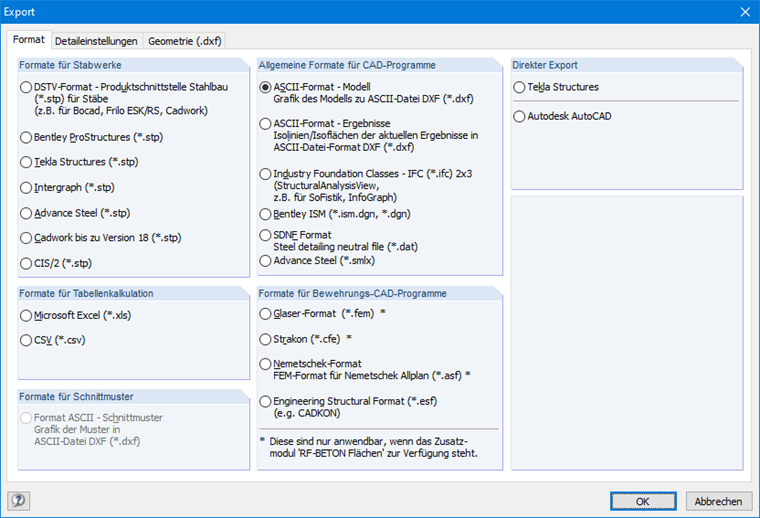Select Tekla Structures (*.stp) radio button
The width and height of the screenshot is (760, 518).
pyautogui.click(x=26, y=161)
